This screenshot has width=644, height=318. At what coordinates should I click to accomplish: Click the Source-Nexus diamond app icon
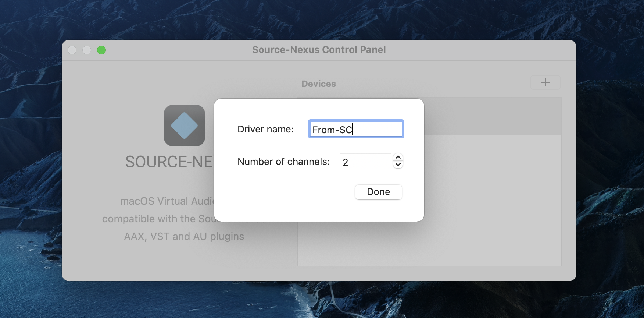[x=184, y=126]
